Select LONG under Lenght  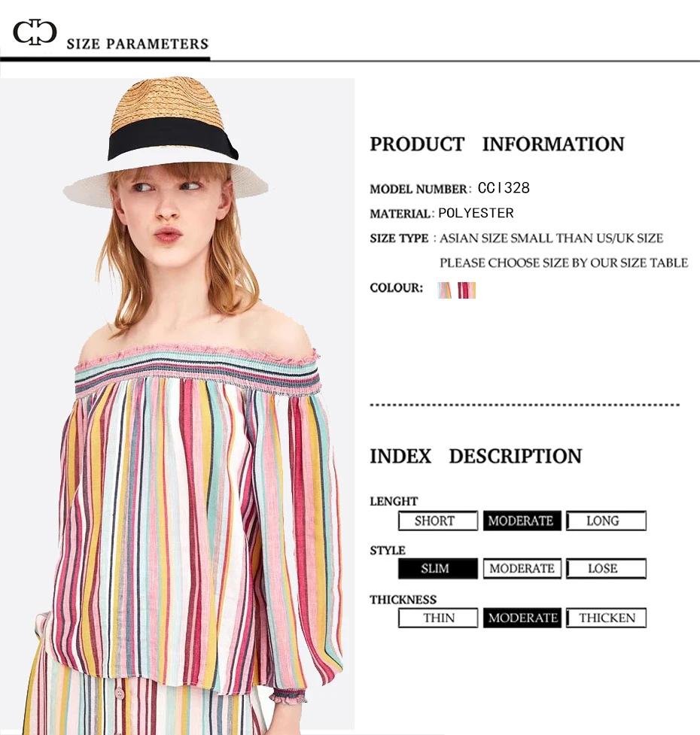(606, 521)
